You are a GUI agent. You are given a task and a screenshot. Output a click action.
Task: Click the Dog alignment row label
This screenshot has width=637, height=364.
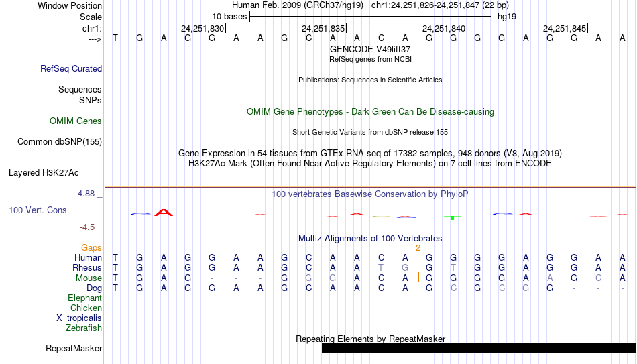(x=95, y=288)
